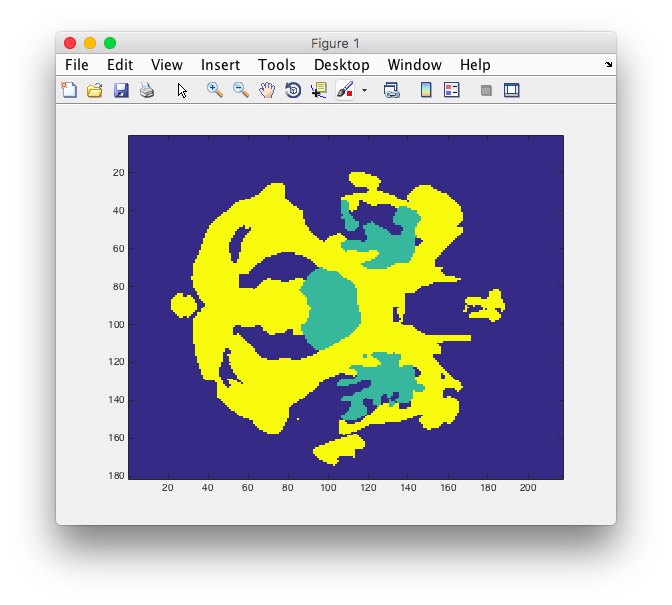This screenshot has width=672, height=605.
Task: Activate the Zoom In magnifier
Action: 215,90
